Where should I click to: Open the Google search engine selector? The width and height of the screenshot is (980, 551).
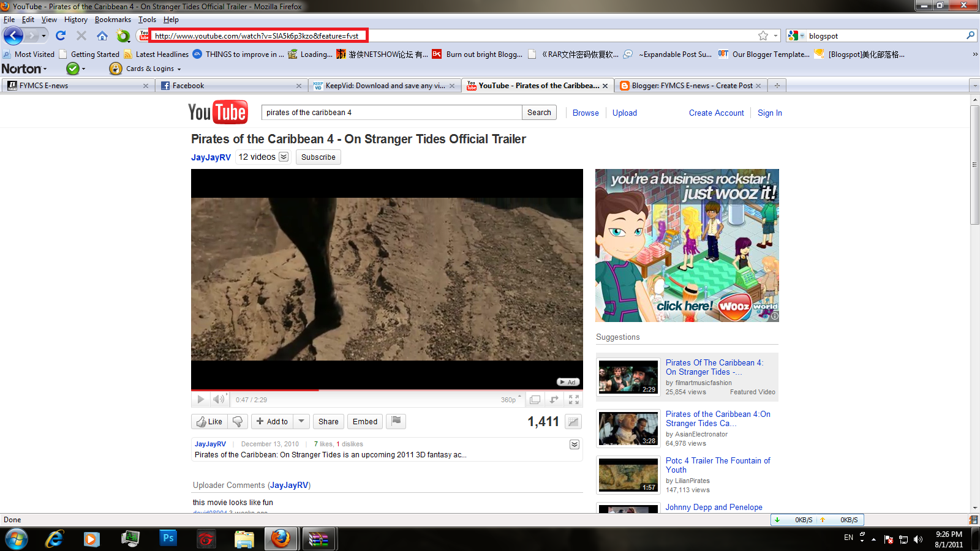(796, 36)
